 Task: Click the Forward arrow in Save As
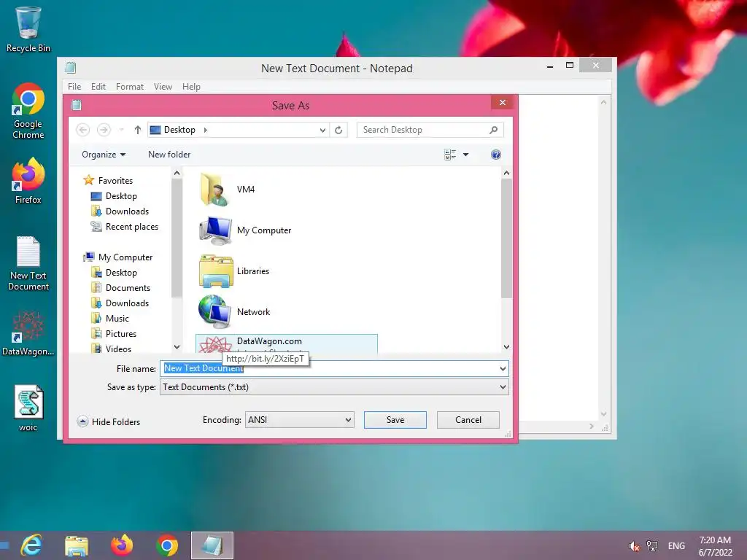(104, 130)
